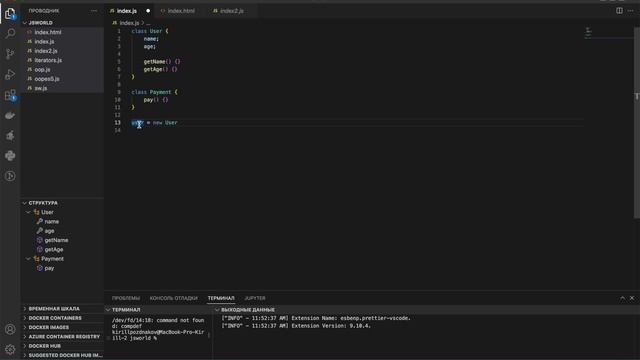Viewport: 640px width, 360px height.
Task: Open Explorer panel more actions ellipsis
Action: tap(94, 11)
